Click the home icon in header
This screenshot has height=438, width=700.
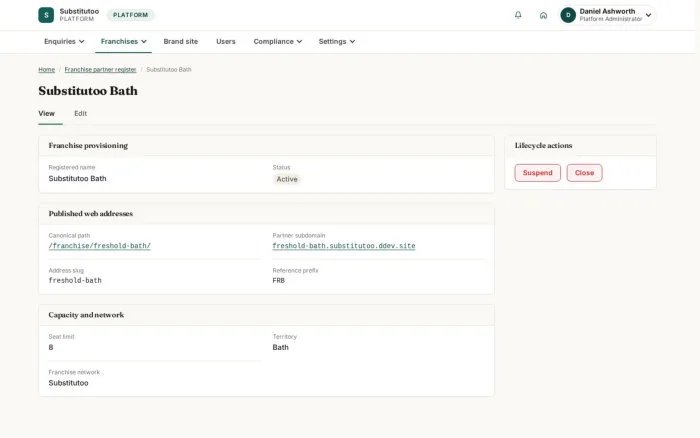click(x=543, y=15)
